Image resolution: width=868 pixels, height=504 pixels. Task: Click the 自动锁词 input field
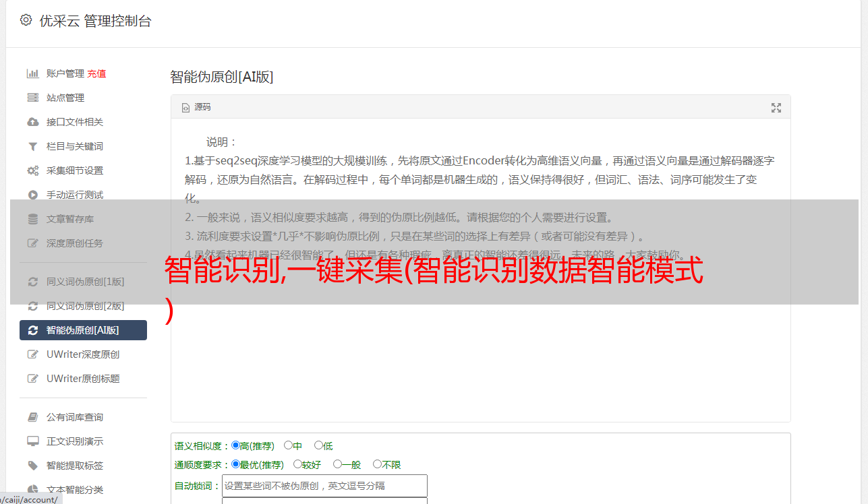pyautogui.click(x=324, y=486)
